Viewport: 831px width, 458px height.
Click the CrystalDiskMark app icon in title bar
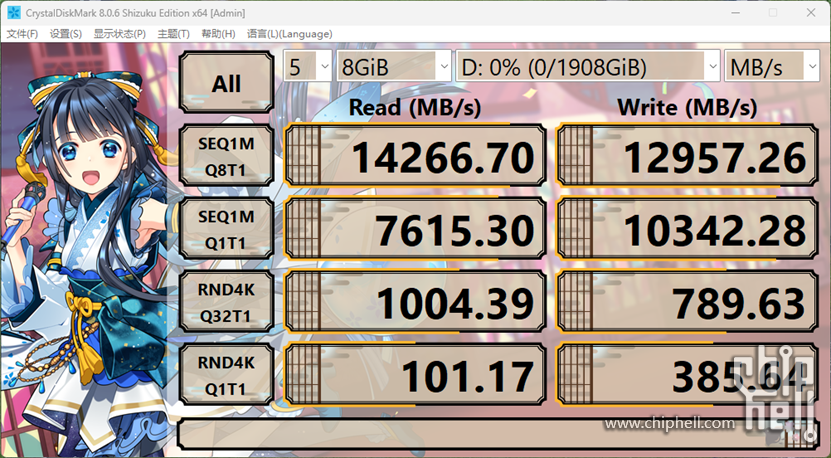click(x=14, y=13)
